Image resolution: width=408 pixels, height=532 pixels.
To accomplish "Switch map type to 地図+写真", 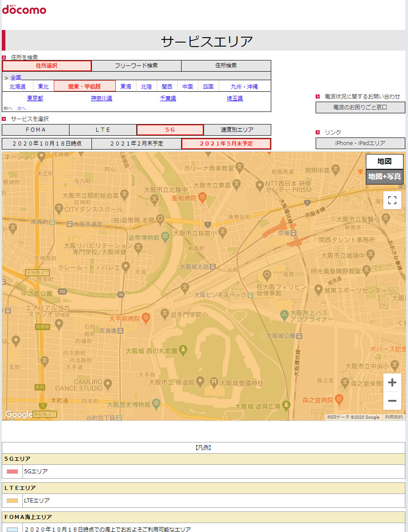I will pyautogui.click(x=385, y=176).
